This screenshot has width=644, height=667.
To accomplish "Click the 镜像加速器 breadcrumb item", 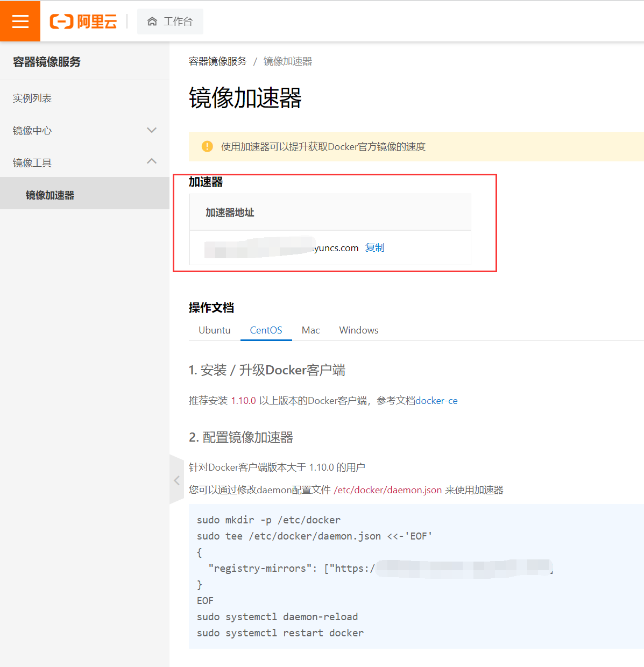I will [x=288, y=61].
